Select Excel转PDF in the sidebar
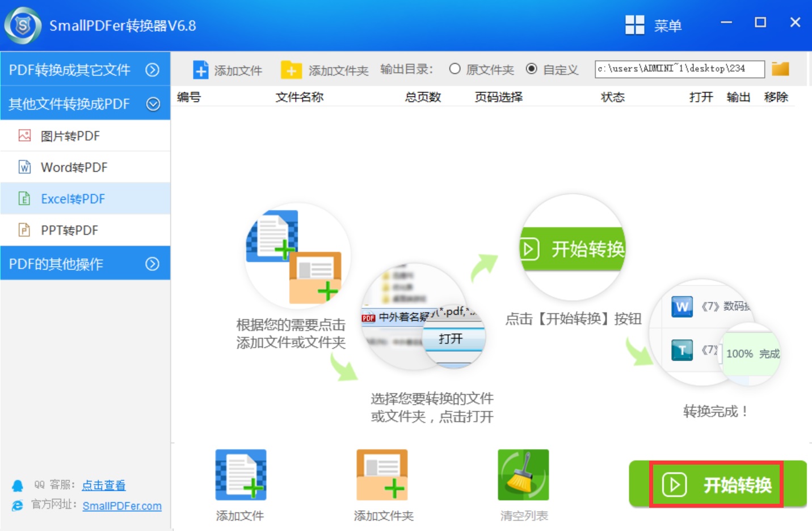Viewport: 812px width, 531px height. (x=85, y=199)
